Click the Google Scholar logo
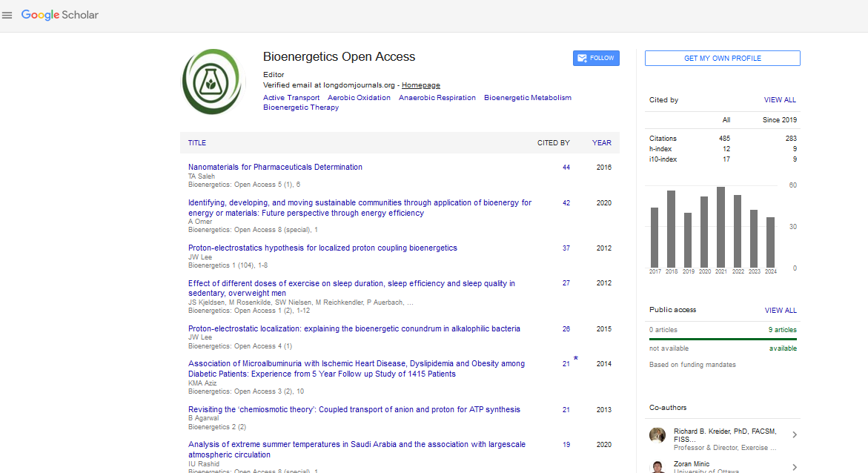 60,15
